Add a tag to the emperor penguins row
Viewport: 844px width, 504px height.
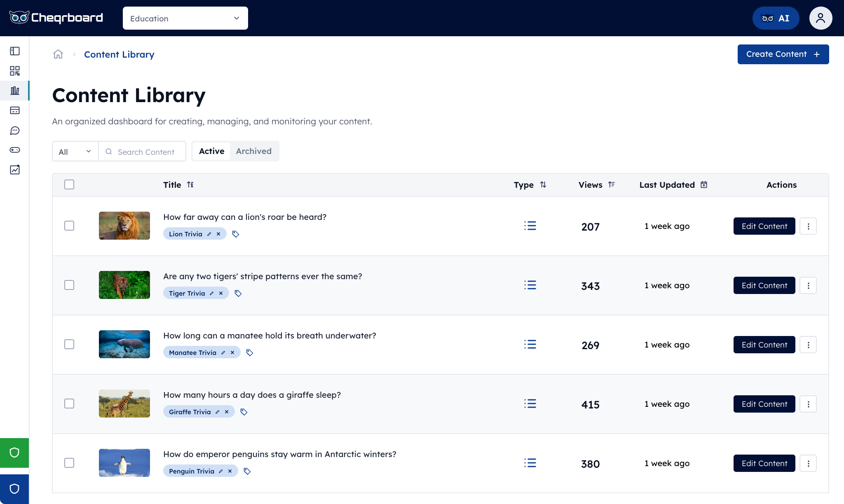point(247,471)
